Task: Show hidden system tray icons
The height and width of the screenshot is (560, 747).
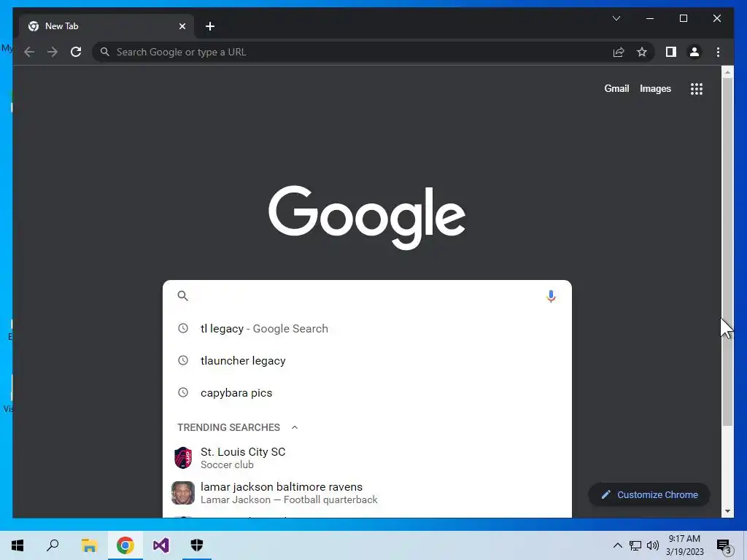Action: click(617, 545)
